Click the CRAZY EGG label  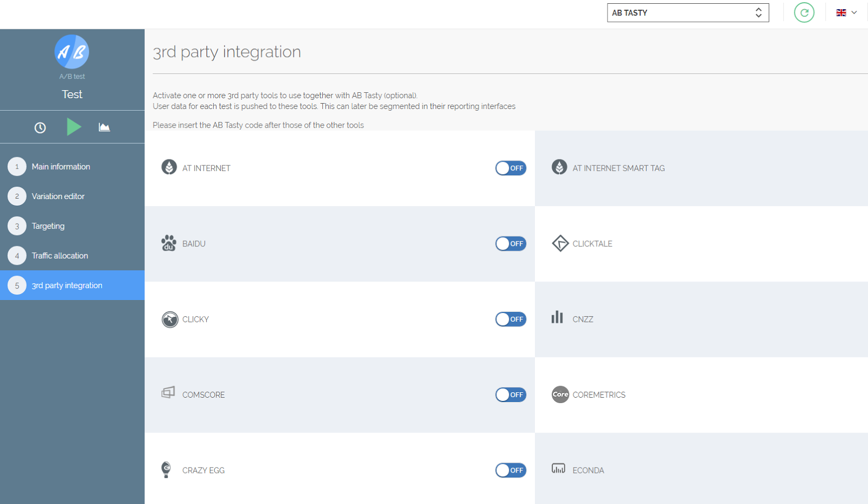click(x=203, y=470)
